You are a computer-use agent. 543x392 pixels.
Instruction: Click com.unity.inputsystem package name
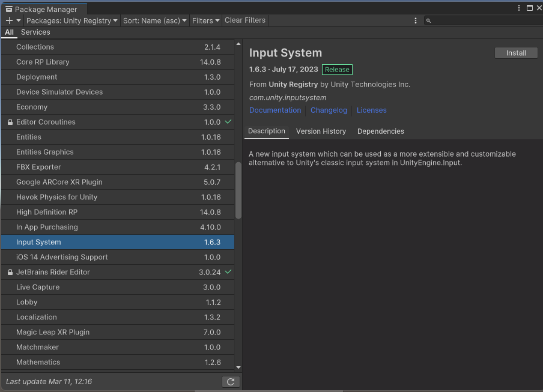coord(288,98)
